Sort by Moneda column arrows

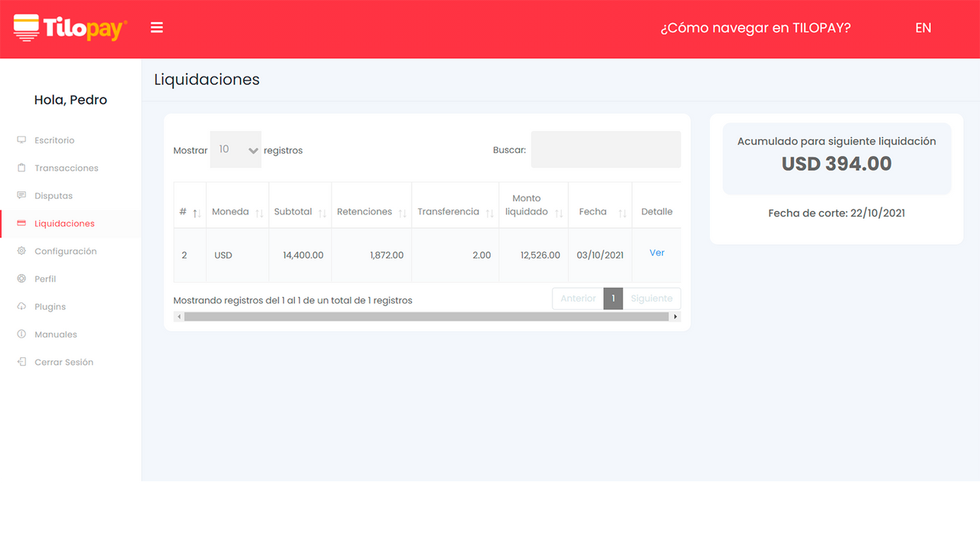(x=259, y=213)
